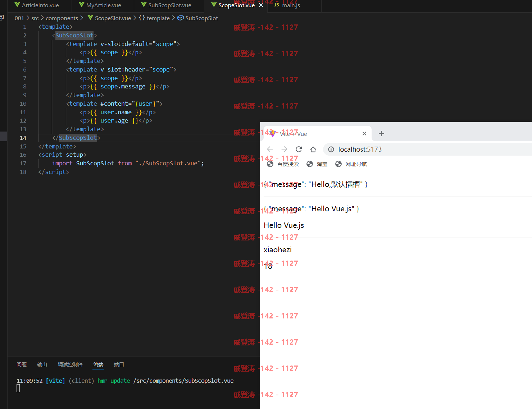Open the 调试控制台 debug console tab
The height and width of the screenshot is (409, 532).
70,364
